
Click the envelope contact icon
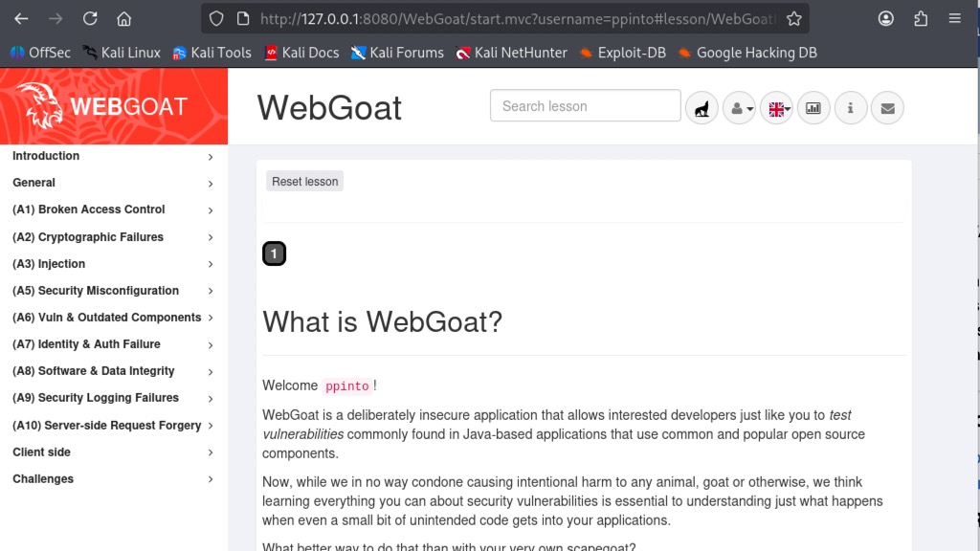pos(887,109)
